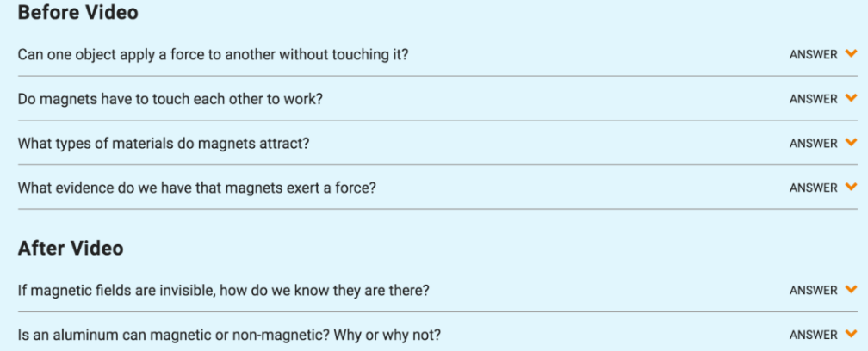Click the 'After Video' section heading
The height and width of the screenshot is (351, 868).
point(71,248)
